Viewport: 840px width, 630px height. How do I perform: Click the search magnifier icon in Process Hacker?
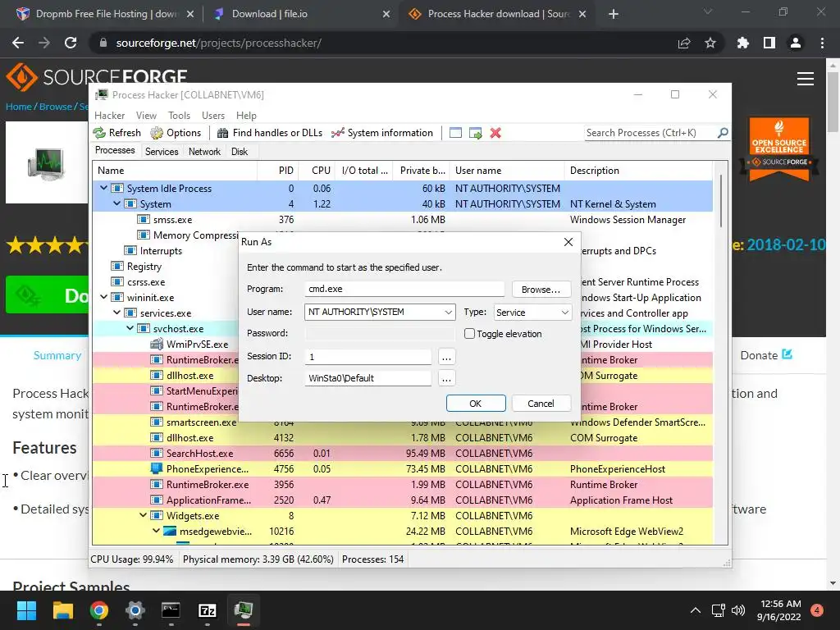click(x=723, y=132)
